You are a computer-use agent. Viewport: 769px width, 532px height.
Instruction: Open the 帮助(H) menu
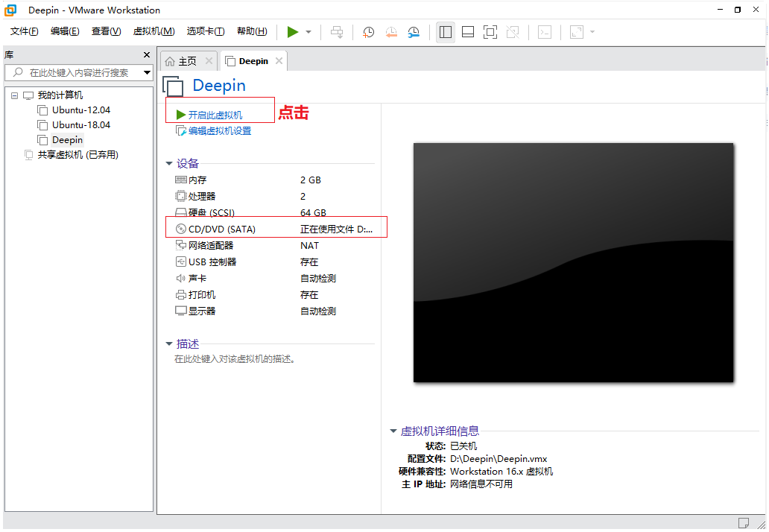[252, 31]
